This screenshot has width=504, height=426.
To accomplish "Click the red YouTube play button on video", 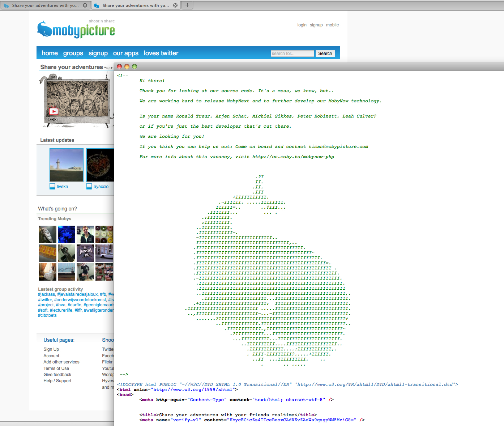I will pos(54,111).
